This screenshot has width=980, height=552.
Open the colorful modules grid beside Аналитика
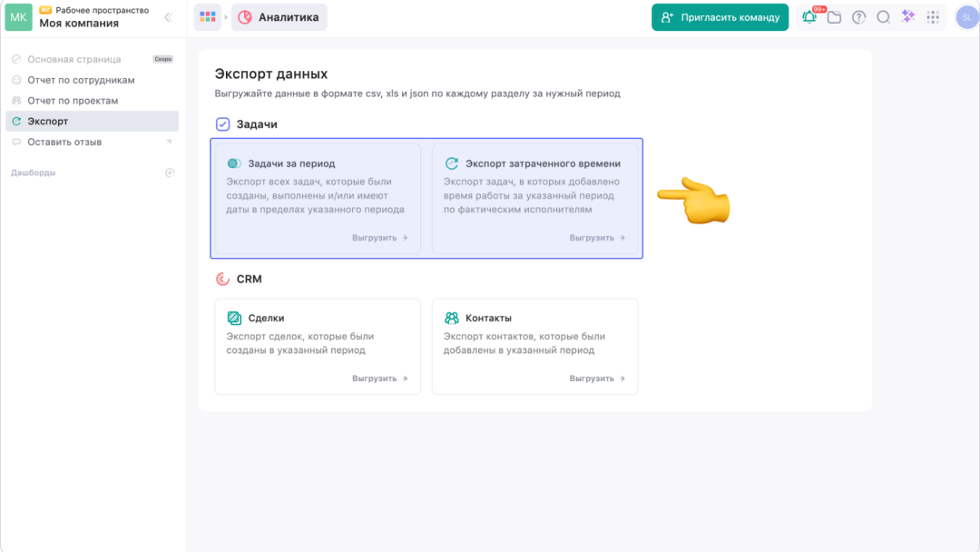click(208, 17)
